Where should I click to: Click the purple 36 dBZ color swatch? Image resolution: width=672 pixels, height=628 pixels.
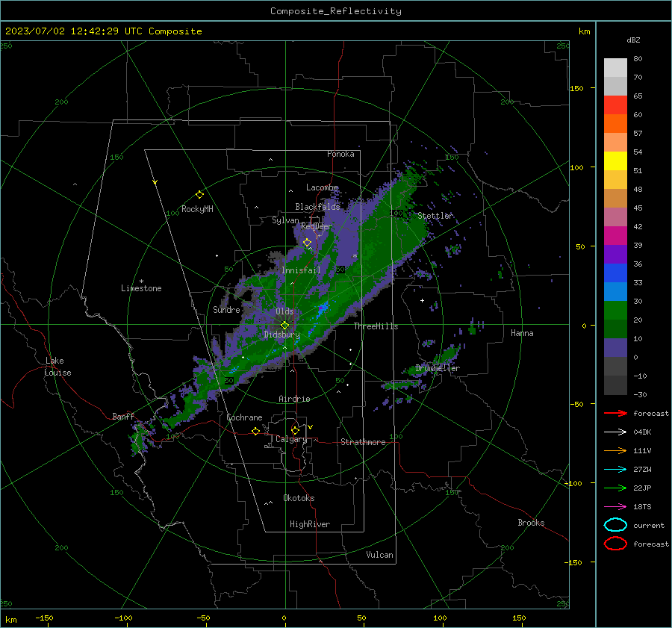tap(615, 254)
